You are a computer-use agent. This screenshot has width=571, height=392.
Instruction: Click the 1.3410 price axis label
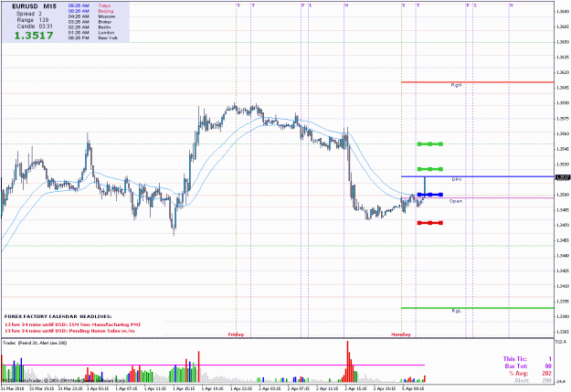pos(563,286)
